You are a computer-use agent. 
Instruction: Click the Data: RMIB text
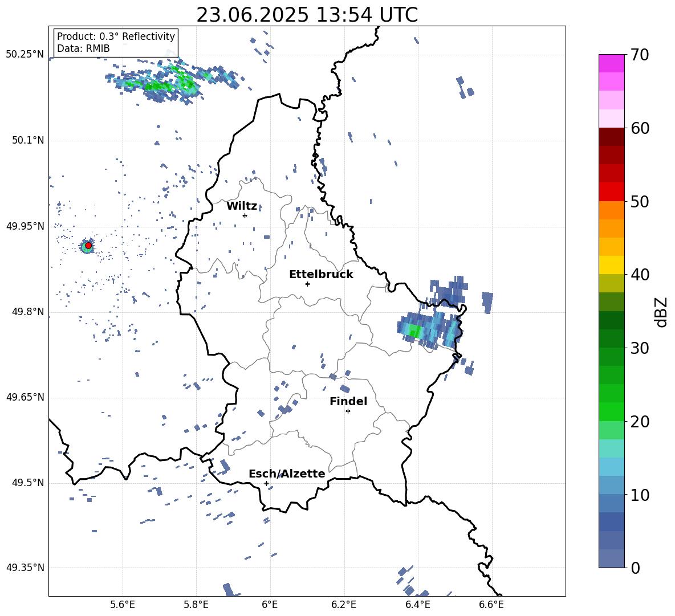[x=83, y=48]
